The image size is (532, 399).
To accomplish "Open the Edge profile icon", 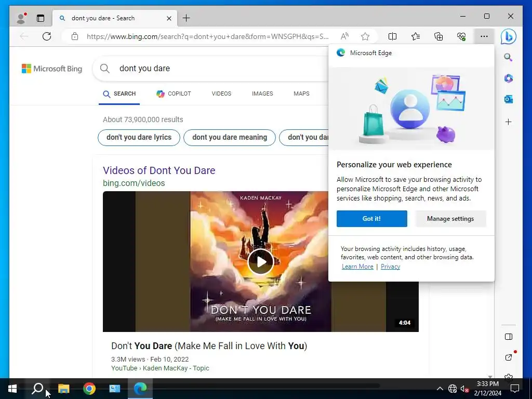I will [21, 18].
